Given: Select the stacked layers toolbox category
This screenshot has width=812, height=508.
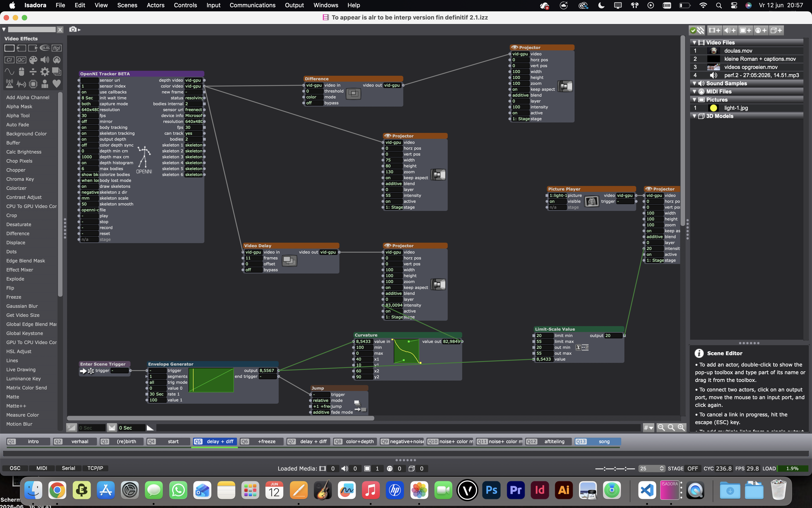Looking at the screenshot, I should [x=57, y=72].
